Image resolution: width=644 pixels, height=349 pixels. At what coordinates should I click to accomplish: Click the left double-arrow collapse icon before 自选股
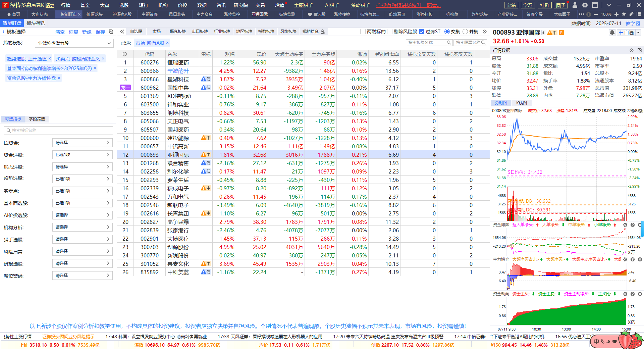pos(122,32)
